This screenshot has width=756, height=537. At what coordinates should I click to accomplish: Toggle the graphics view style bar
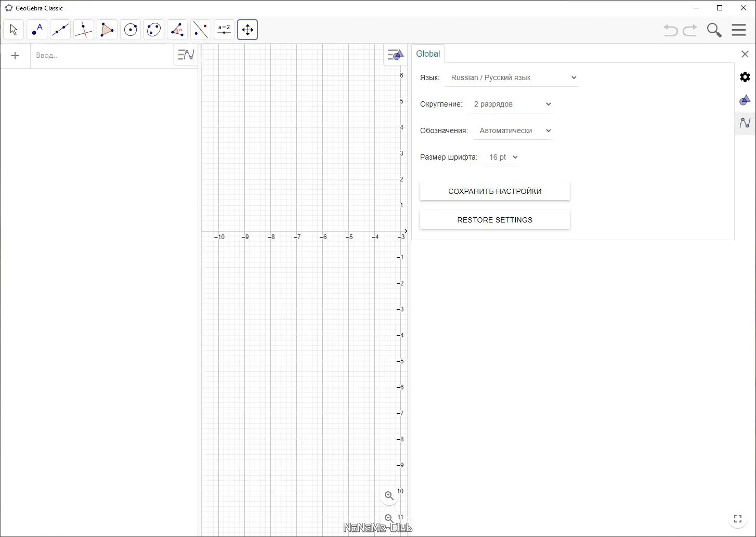pos(395,55)
